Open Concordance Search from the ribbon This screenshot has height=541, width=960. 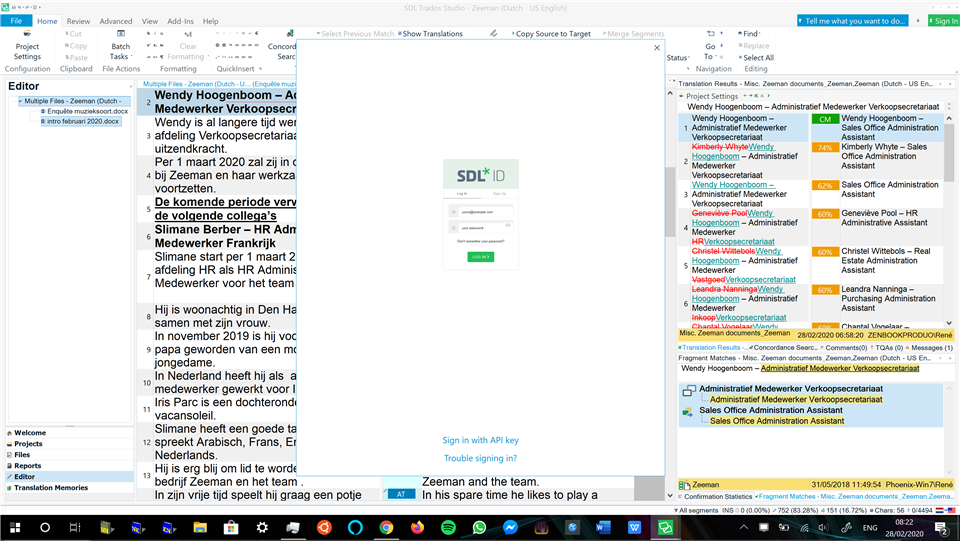tap(282, 46)
